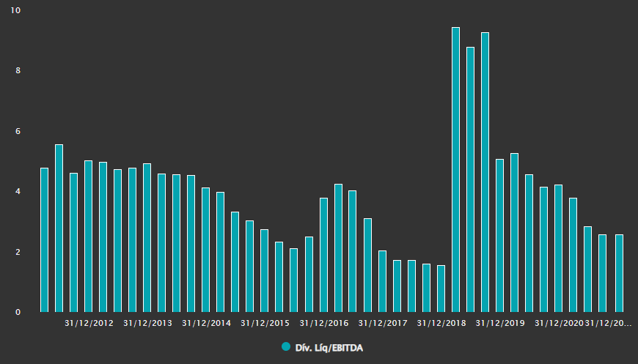Click the bar above the 31/12/2019 label

tap(499, 236)
